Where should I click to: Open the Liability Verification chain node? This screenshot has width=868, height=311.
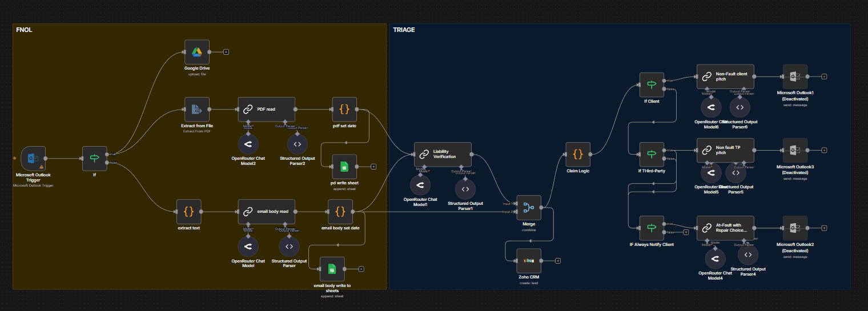coord(443,154)
